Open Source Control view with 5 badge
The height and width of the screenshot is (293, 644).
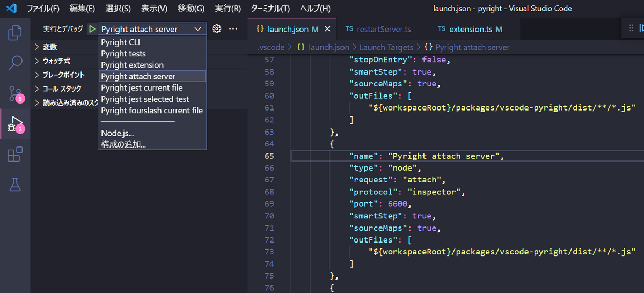coord(15,93)
